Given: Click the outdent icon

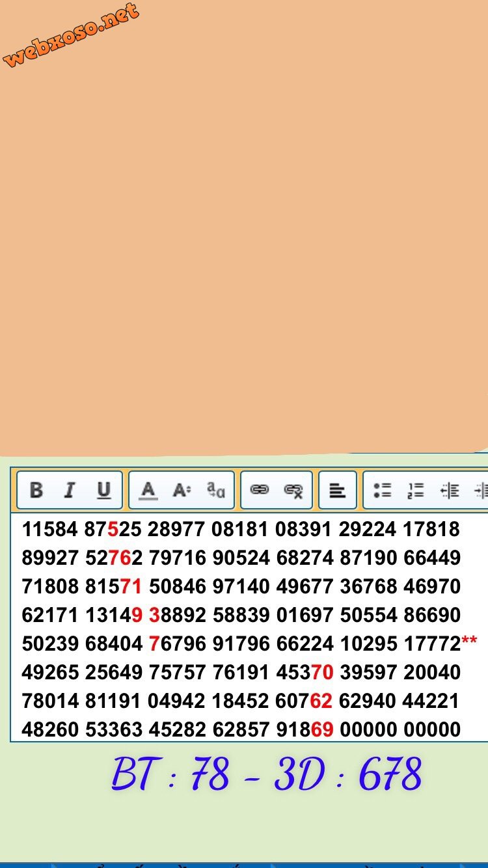Looking at the screenshot, I should point(449,490).
